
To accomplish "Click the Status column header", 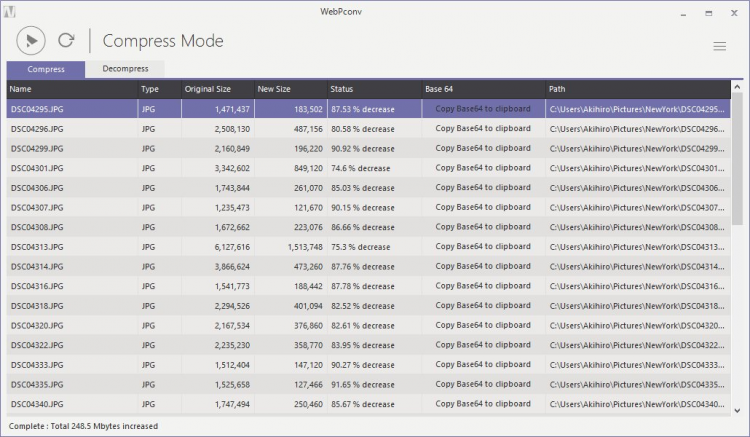I will 372,90.
